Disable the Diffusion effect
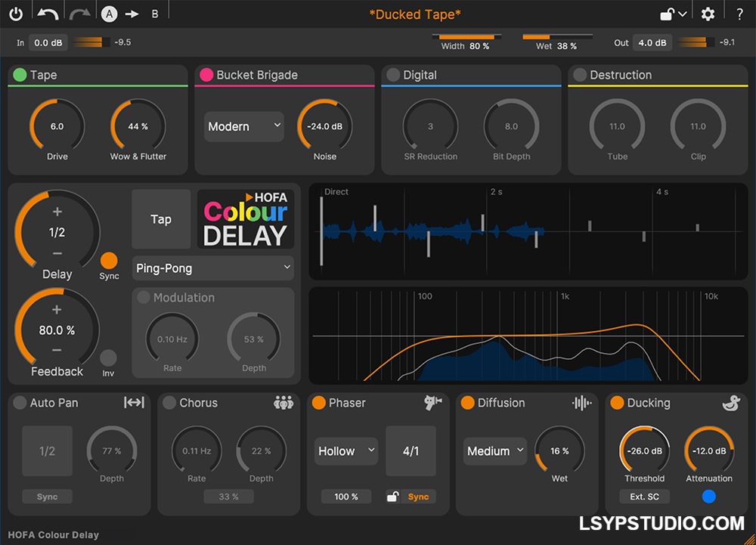 (468, 402)
